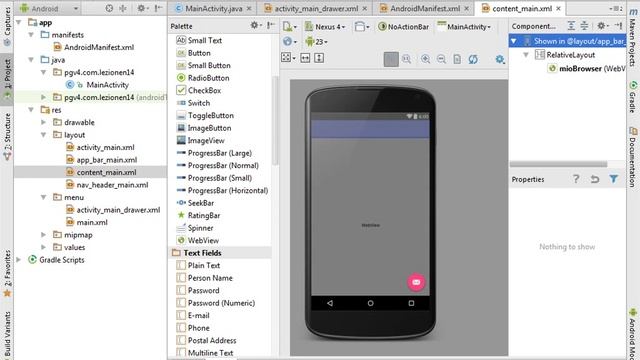Click the pink floating action button in the preview

pos(416,282)
